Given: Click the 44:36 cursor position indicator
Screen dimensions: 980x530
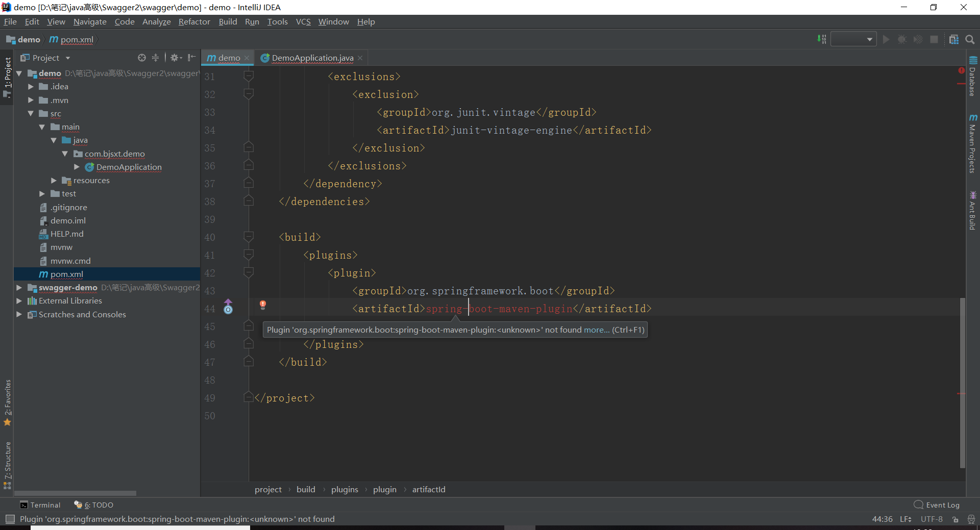Looking at the screenshot, I should click(x=882, y=519).
